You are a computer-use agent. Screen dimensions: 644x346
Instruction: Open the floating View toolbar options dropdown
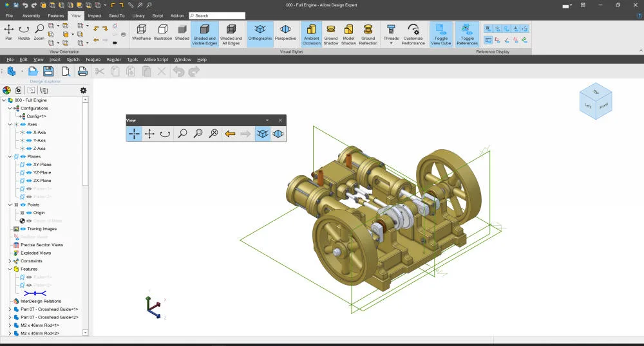[267, 120]
